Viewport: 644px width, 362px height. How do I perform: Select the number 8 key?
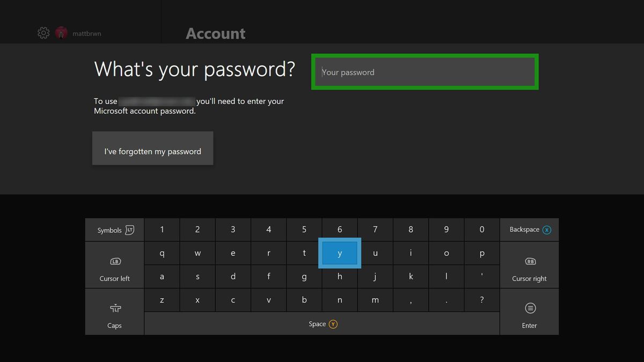(411, 230)
